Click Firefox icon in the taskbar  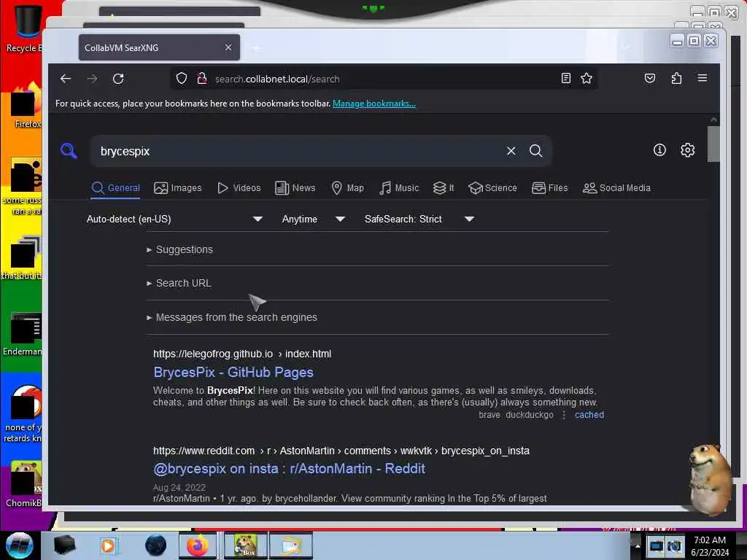point(198,545)
